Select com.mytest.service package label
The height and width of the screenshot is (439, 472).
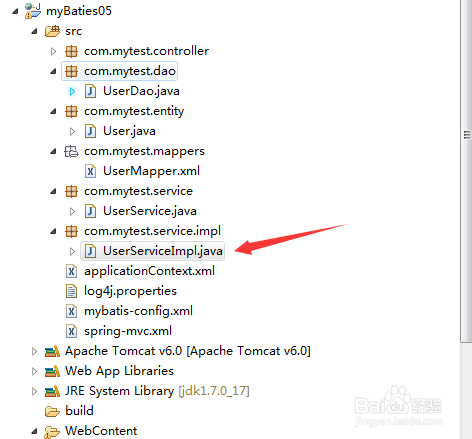(x=138, y=191)
